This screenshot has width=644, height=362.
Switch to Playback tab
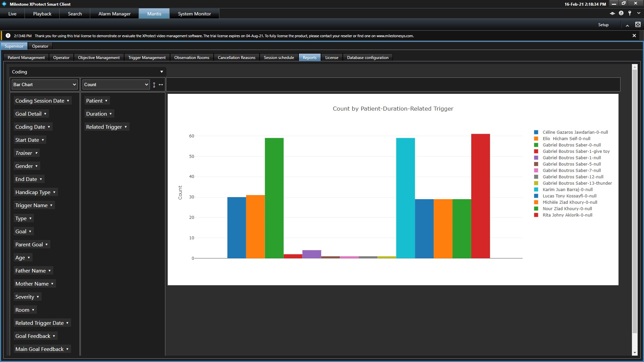click(x=42, y=14)
